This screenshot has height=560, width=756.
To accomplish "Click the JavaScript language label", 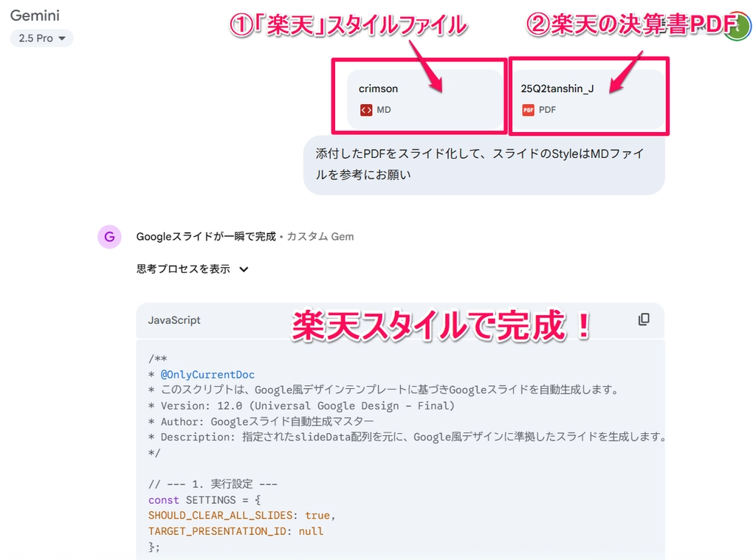I will pyautogui.click(x=174, y=320).
